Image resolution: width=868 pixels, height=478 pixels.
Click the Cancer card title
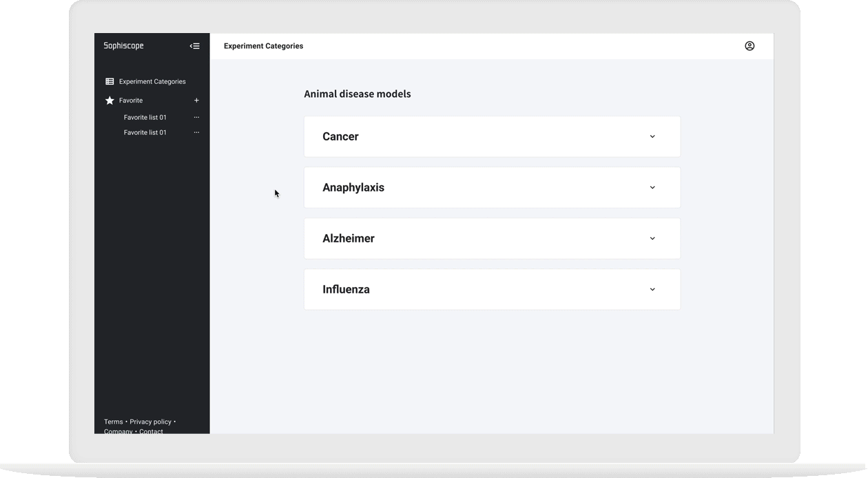tap(340, 136)
